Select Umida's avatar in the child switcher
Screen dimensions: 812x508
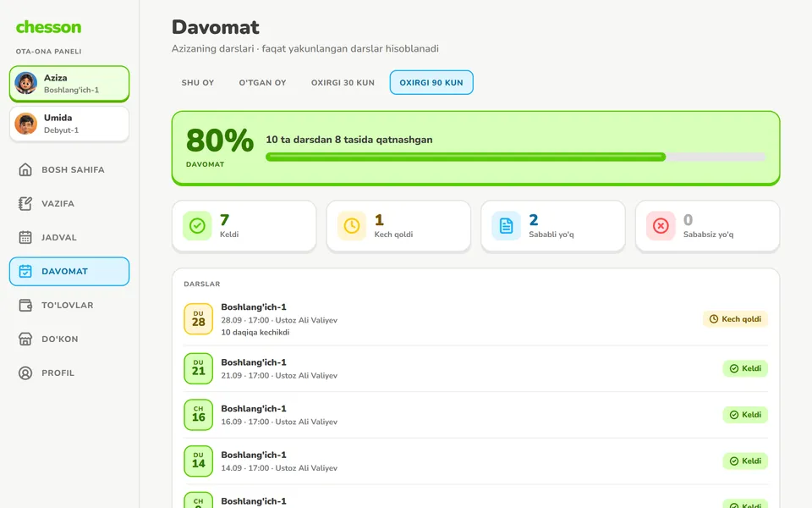click(x=26, y=124)
